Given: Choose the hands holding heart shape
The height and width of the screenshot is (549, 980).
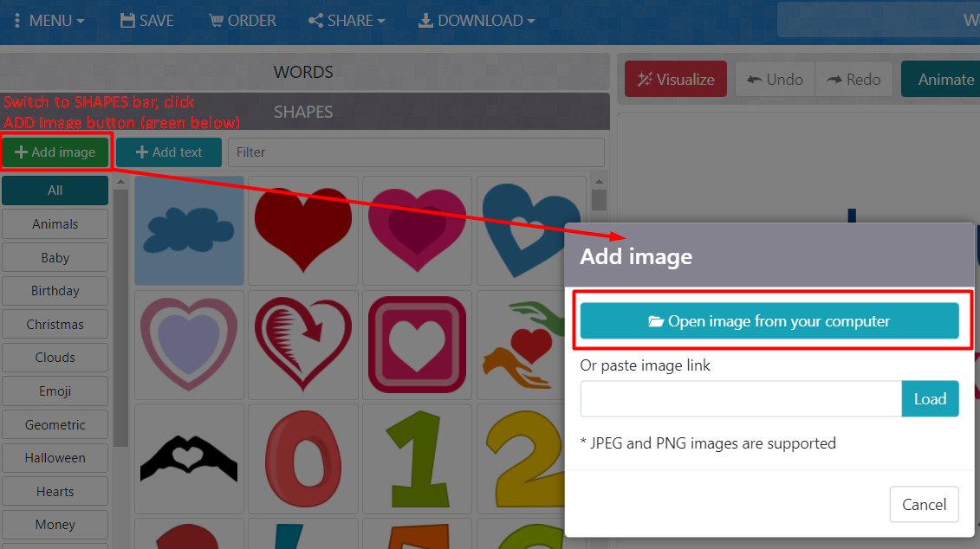Looking at the screenshot, I should click(x=522, y=345).
